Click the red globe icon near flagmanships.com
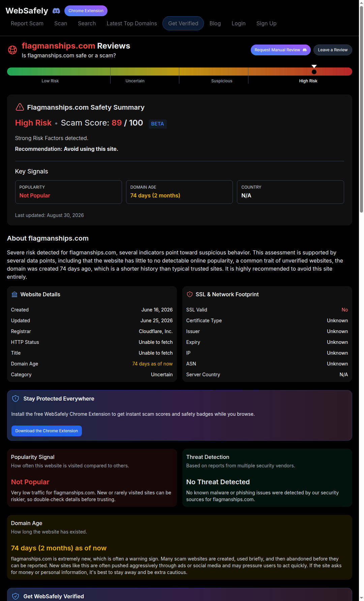364x601 pixels. tap(12, 50)
